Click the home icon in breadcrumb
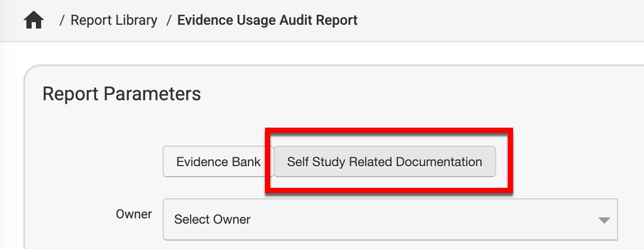 (34, 21)
